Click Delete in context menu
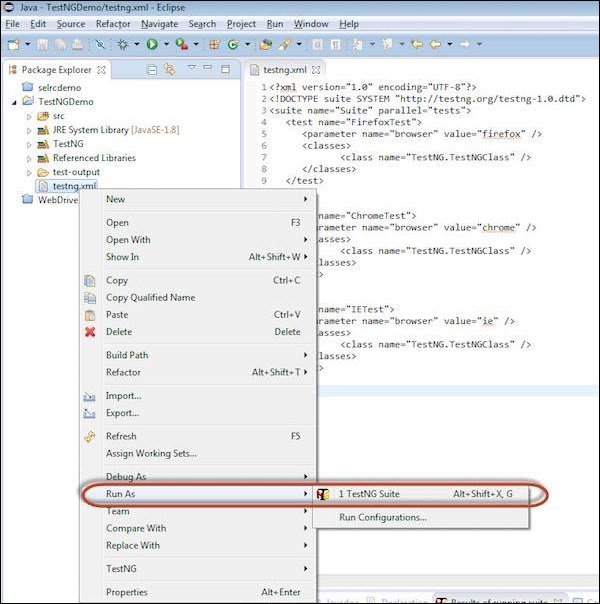The height and width of the screenshot is (604, 600). 198,332
